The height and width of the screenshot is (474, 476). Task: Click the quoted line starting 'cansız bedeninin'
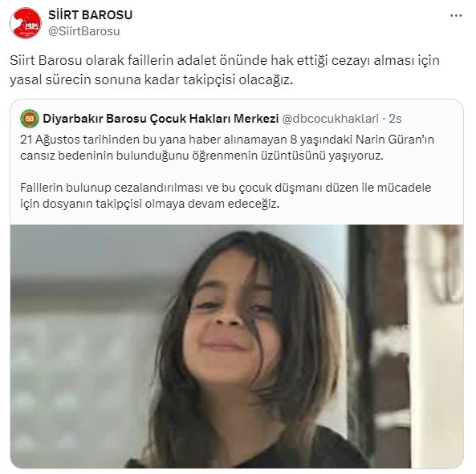201,156
